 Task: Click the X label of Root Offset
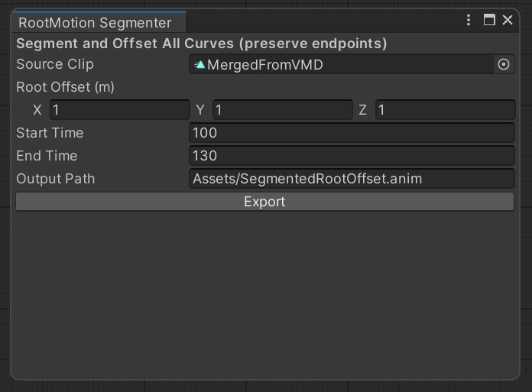coord(37,110)
